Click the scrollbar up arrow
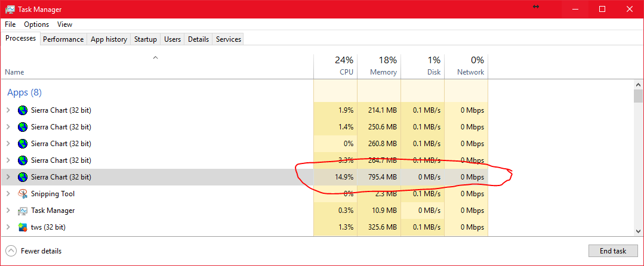Viewport: 644px width, 266px height. click(638, 84)
